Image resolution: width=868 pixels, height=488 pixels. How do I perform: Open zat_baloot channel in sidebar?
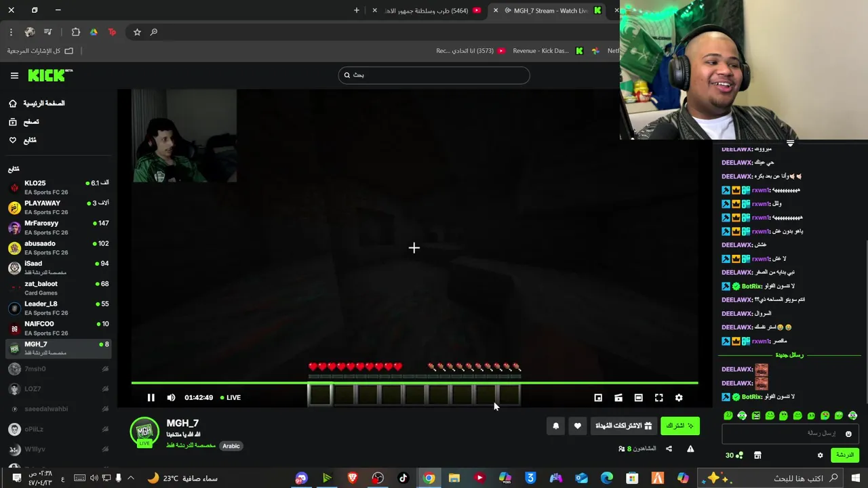58,288
